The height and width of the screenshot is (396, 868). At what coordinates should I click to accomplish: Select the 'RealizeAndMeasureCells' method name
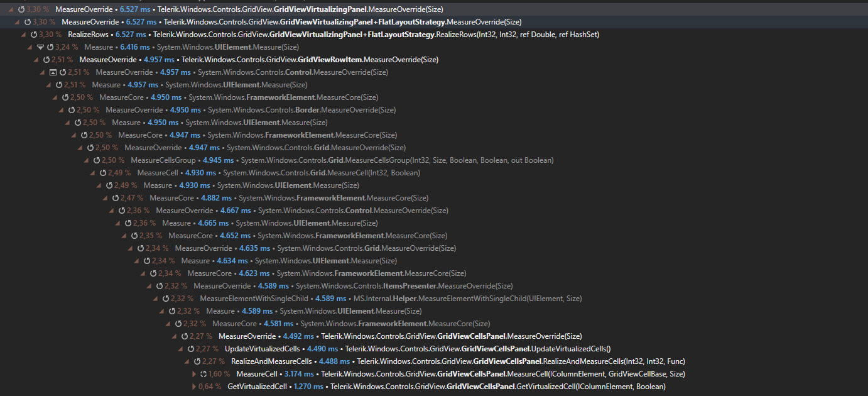point(271,361)
